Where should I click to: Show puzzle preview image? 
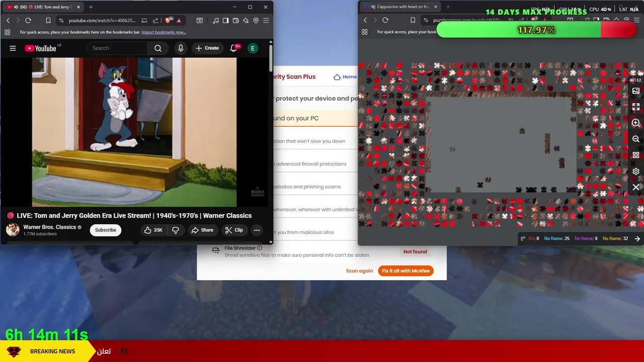click(636, 91)
